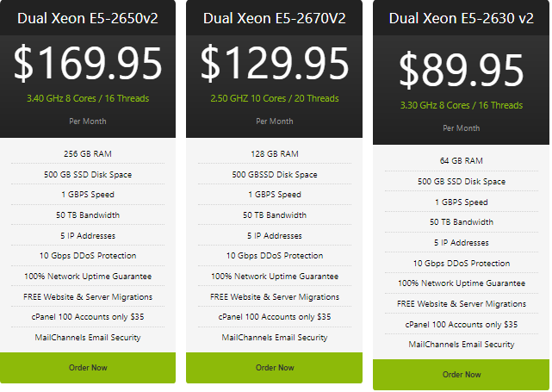This screenshot has height=392, width=552.
Task: Click the $169.95 price
Action: (x=88, y=64)
